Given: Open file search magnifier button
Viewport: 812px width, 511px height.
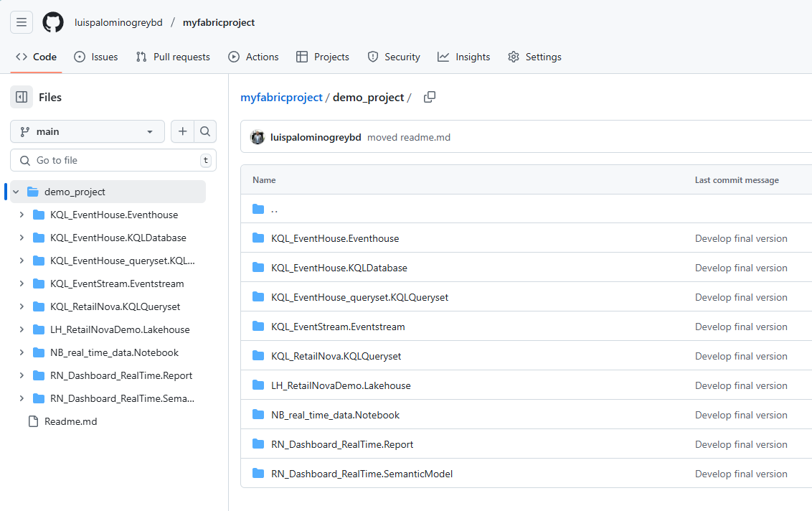Looking at the screenshot, I should point(205,131).
